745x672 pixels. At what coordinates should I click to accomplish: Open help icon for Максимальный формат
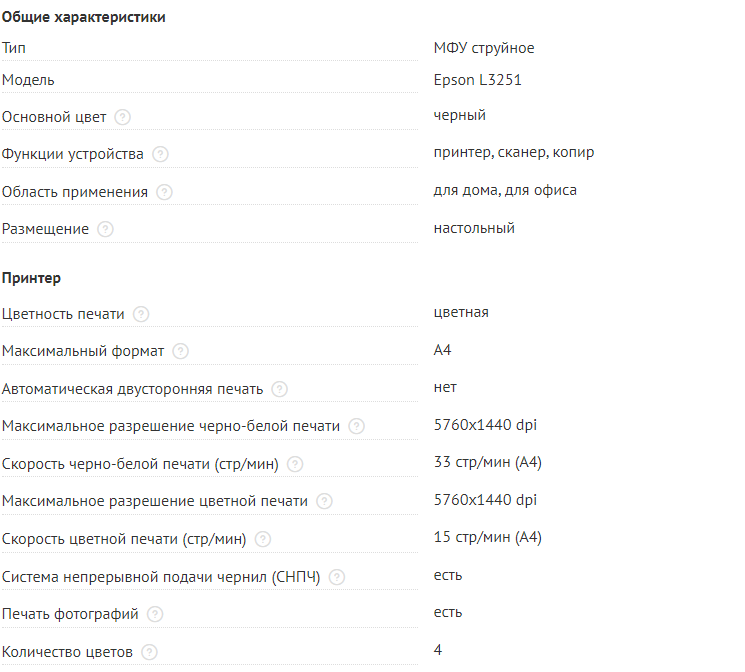(180, 351)
